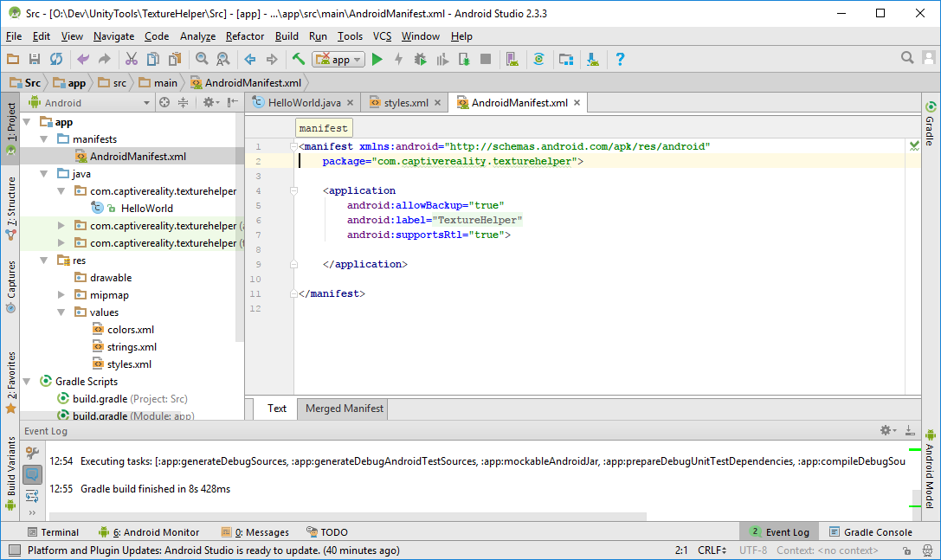Image resolution: width=941 pixels, height=560 pixels.
Task: Click the Stop square icon
Action: tap(486, 59)
